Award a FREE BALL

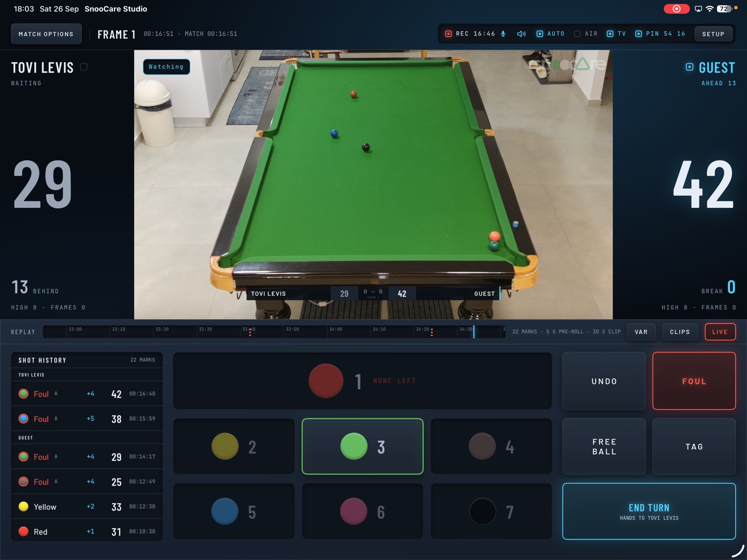(604, 447)
